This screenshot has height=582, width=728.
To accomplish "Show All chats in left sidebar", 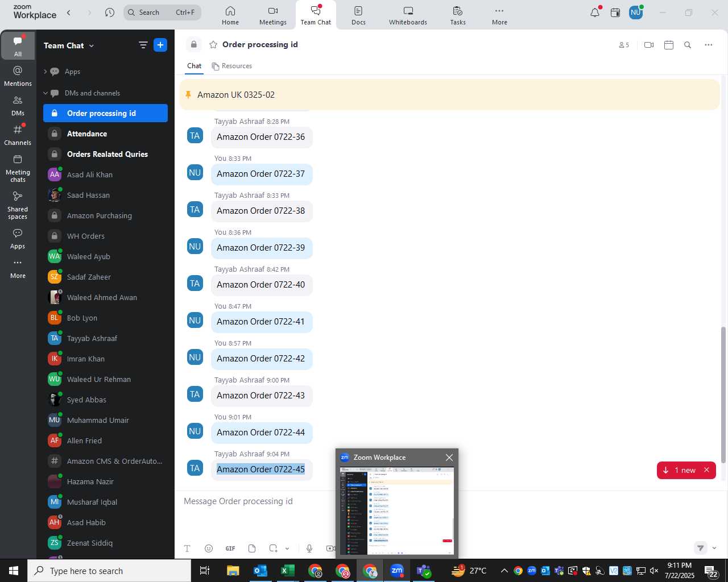I will (x=18, y=45).
